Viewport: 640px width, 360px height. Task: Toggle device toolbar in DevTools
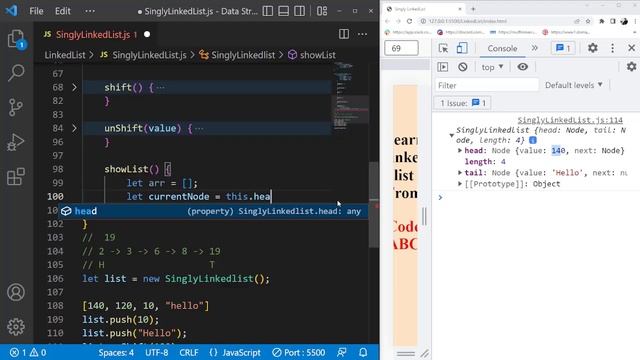click(462, 48)
